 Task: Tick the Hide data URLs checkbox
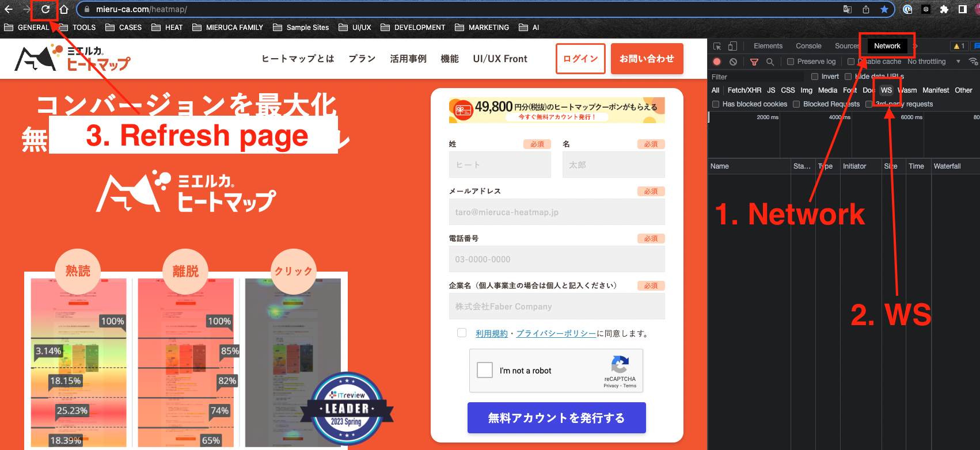[x=848, y=77]
